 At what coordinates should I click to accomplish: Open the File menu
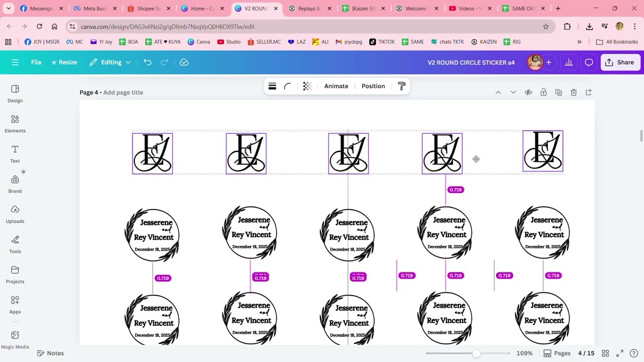tap(36, 62)
